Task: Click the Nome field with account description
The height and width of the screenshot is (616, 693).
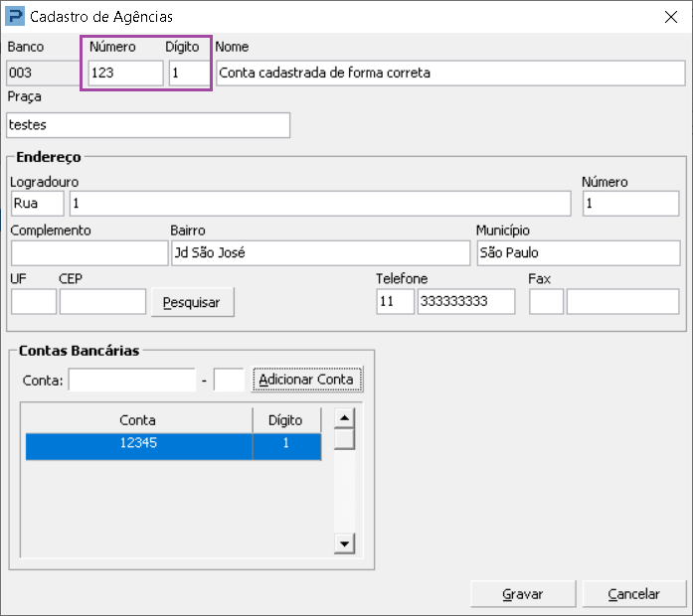Action: pyautogui.click(x=450, y=73)
